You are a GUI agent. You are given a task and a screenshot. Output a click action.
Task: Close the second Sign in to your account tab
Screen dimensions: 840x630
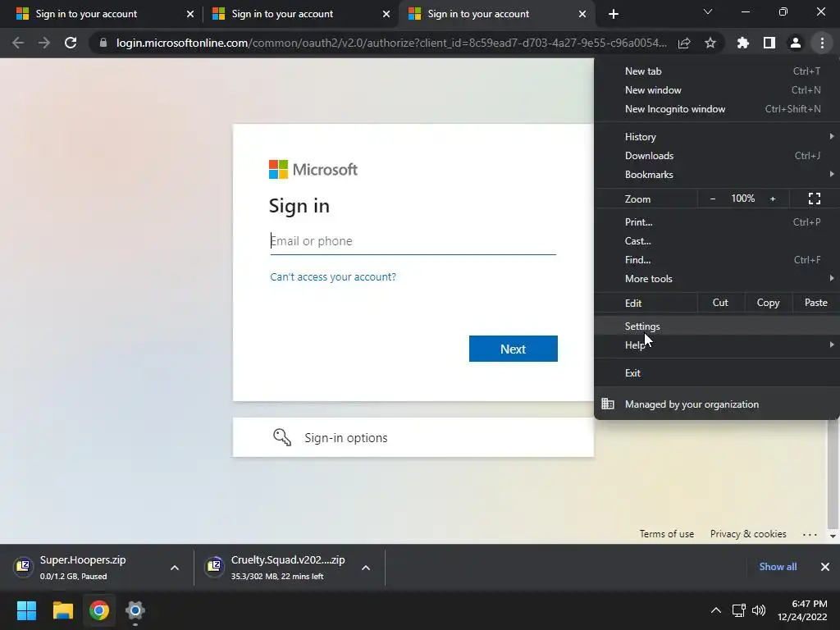(386, 14)
